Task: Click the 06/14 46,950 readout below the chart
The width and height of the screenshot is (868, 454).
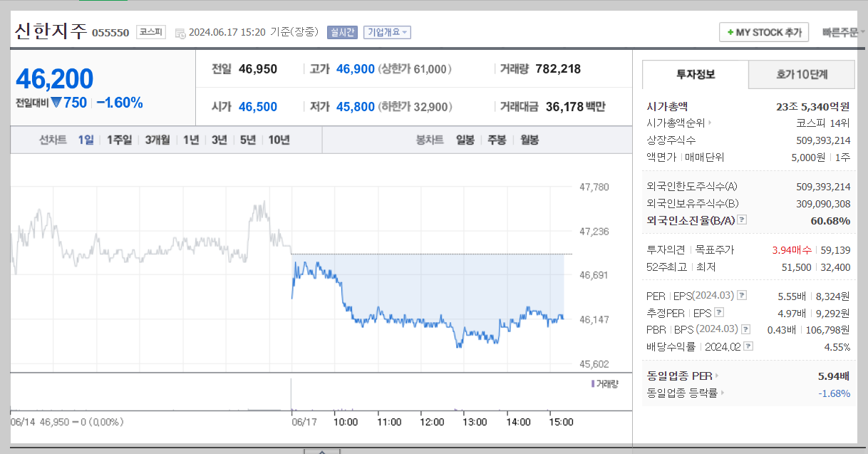Action: click(67, 422)
